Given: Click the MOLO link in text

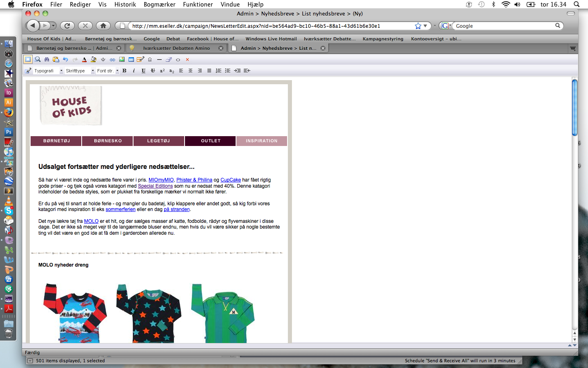Looking at the screenshot, I should tap(91, 221).
